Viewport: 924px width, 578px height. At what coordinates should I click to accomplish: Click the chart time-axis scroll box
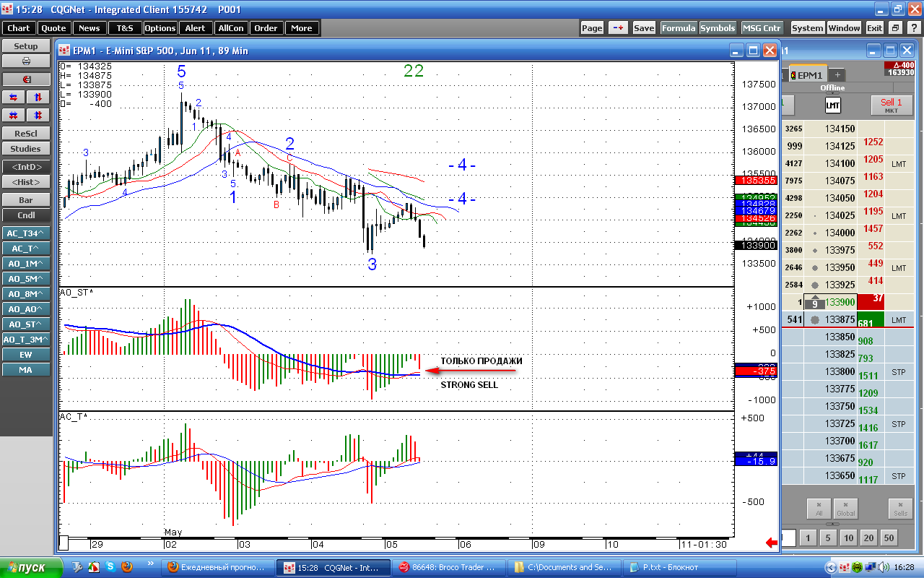64,543
